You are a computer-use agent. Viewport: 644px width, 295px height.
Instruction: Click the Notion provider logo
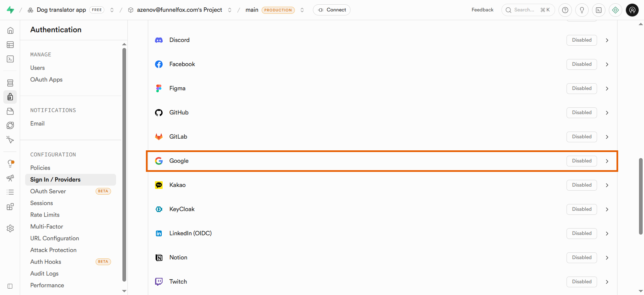point(159,258)
